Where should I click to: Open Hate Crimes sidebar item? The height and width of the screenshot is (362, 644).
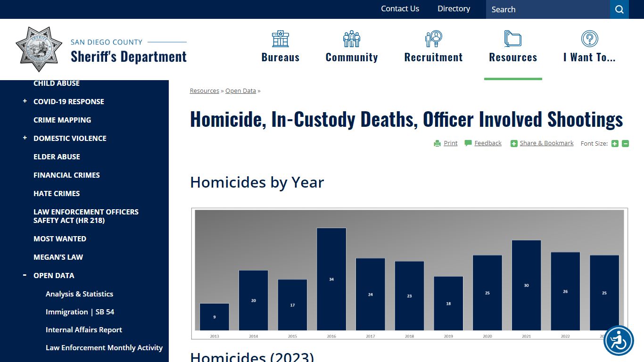[57, 193]
